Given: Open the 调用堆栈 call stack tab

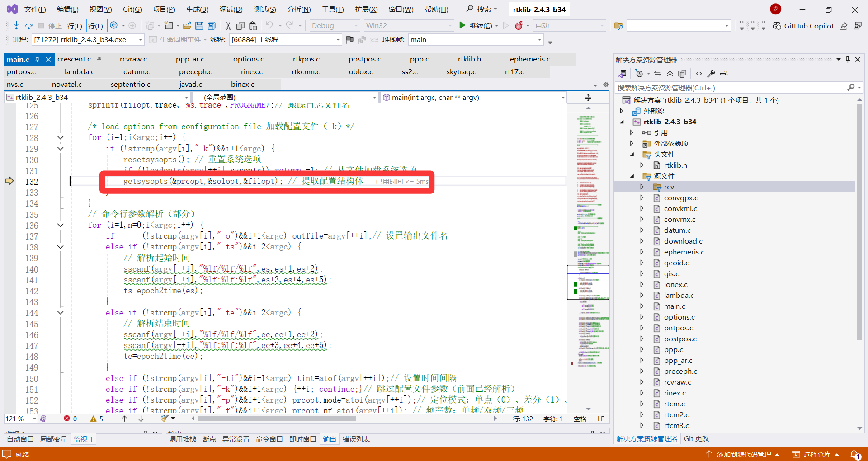Looking at the screenshot, I should [x=183, y=439].
